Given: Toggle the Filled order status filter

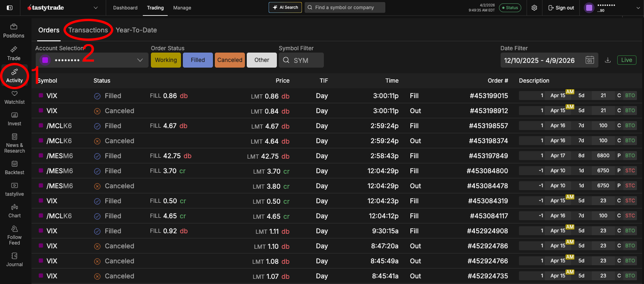Looking at the screenshot, I should pyautogui.click(x=198, y=60).
